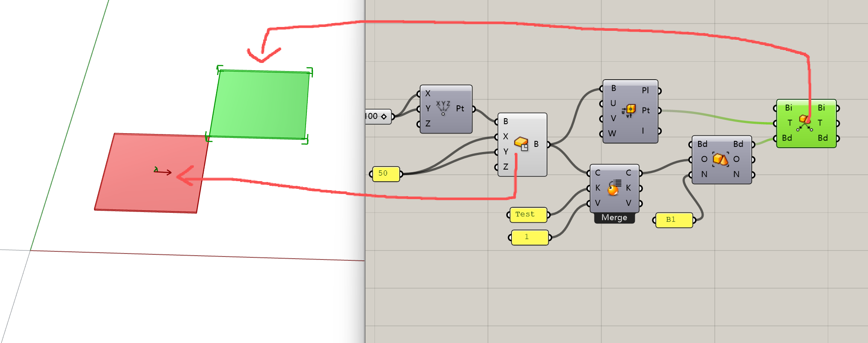The width and height of the screenshot is (868, 343).
Task: Select the Merge-labeled component icon
Action: click(613, 188)
